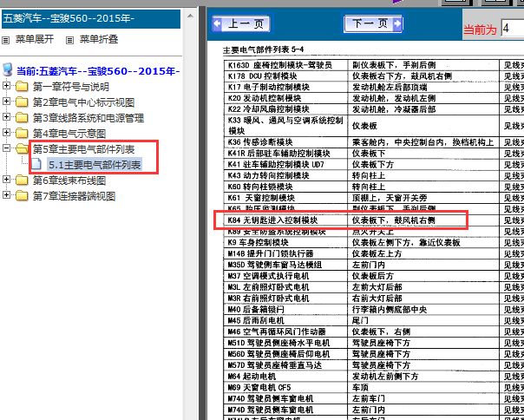Click the K41R 后部驻车辅助控制模块 cell
Viewport: 524px width, 420px height.
(x=286, y=153)
